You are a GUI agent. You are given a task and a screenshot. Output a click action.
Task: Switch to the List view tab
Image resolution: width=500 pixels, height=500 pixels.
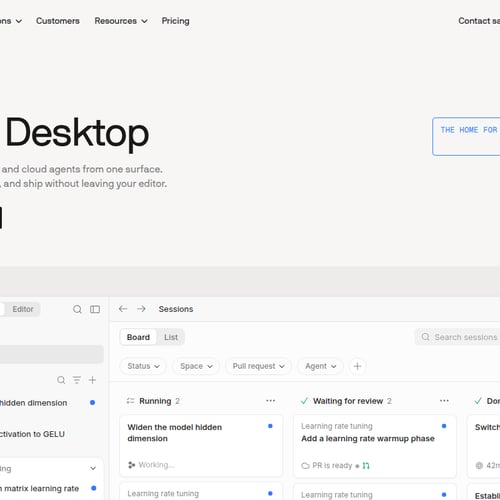click(x=171, y=337)
